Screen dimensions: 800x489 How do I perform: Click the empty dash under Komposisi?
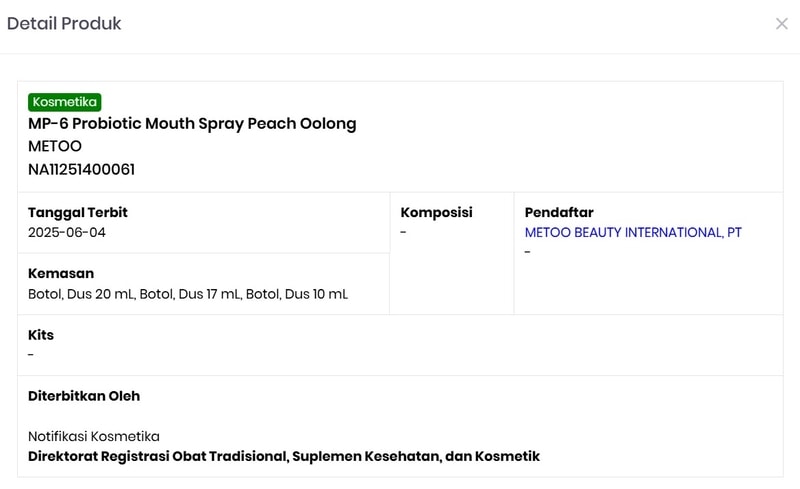(403, 233)
